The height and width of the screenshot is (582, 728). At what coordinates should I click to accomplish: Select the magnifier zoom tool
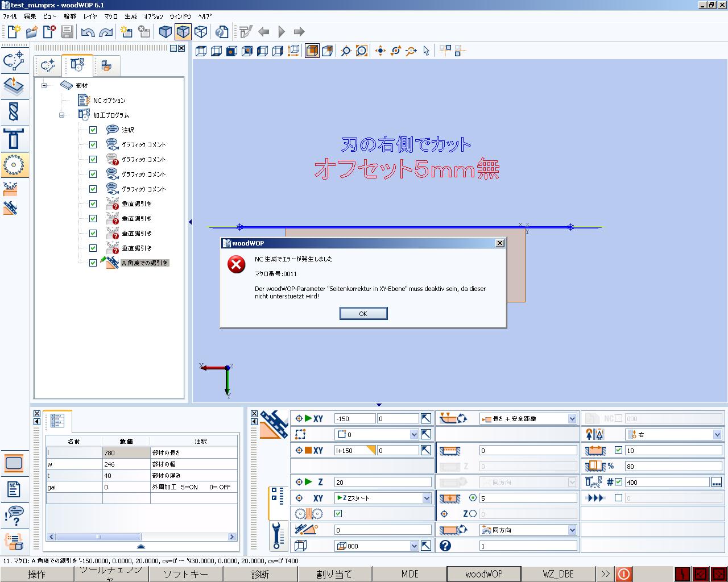tap(345, 51)
